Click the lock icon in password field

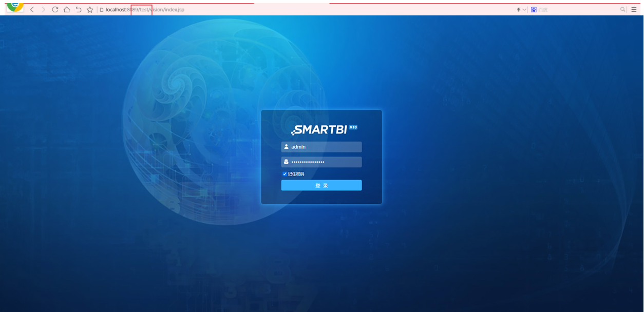coord(286,162)
